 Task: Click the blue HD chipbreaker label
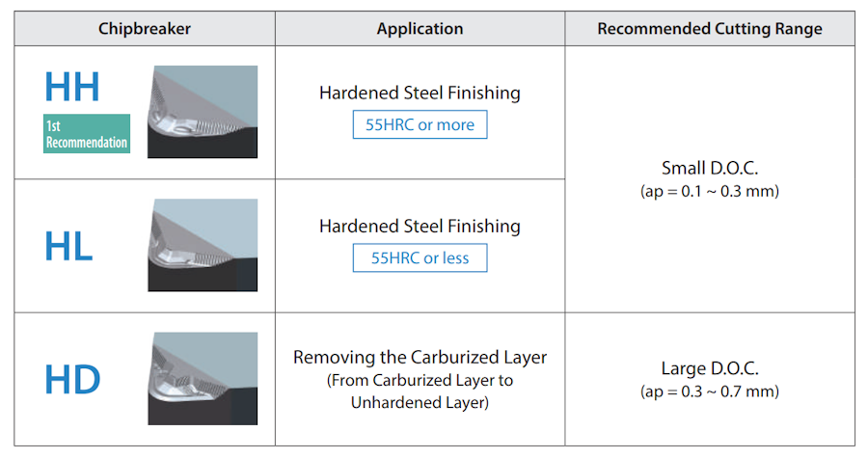pyautogui.click(x=72, y=379)
